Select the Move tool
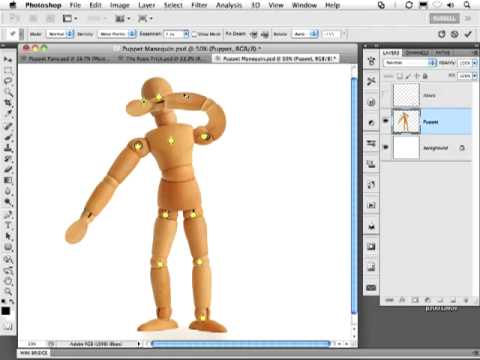 (8, 59)
